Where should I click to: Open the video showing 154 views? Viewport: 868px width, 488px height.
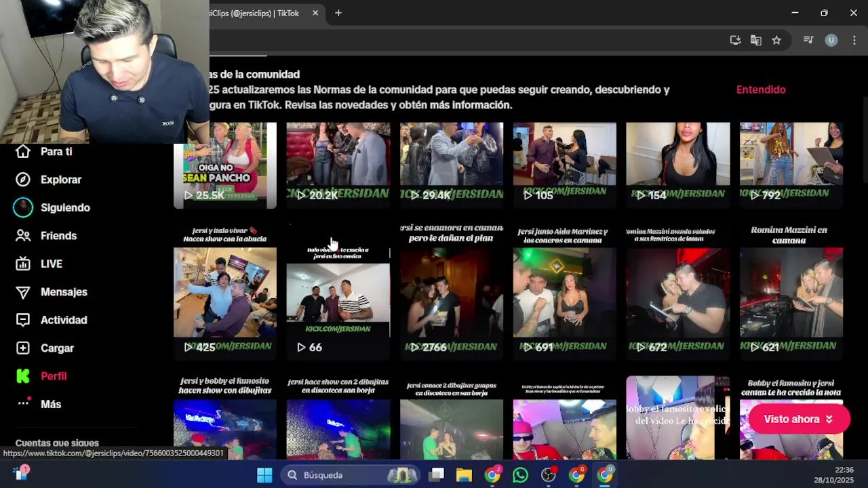coord(678,165)
